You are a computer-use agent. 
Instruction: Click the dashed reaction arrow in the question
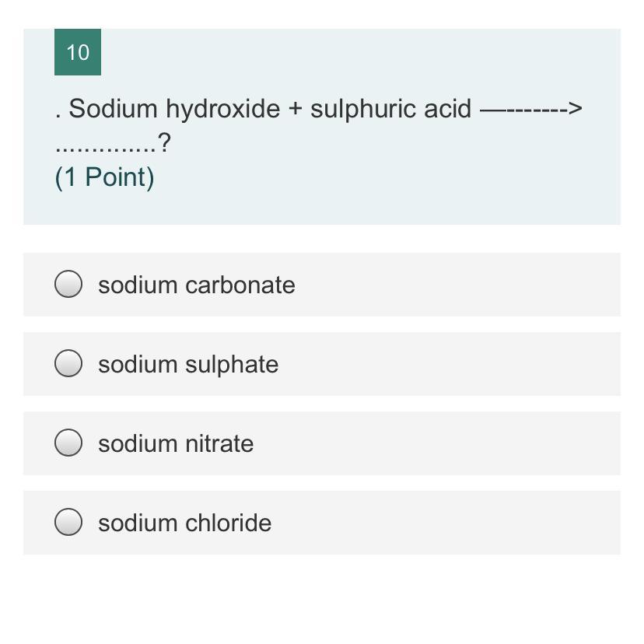pyautogui.click(x=530, y=109)
